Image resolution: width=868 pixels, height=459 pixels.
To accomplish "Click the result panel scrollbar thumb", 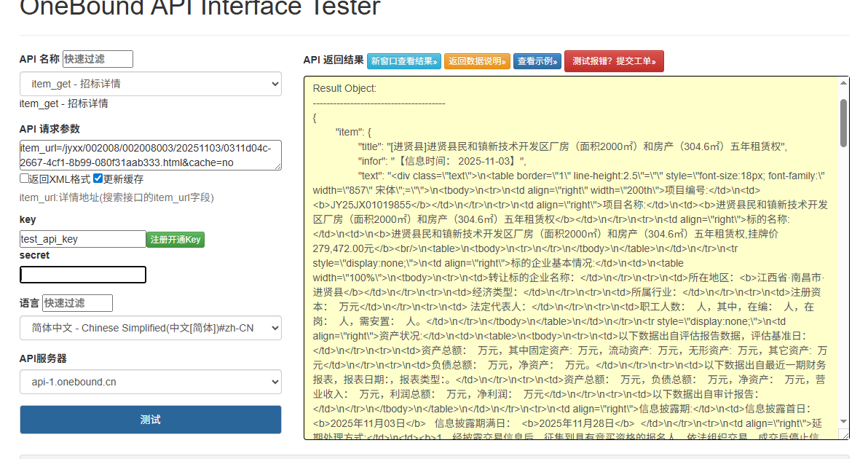I will click(x=844, y=123).
